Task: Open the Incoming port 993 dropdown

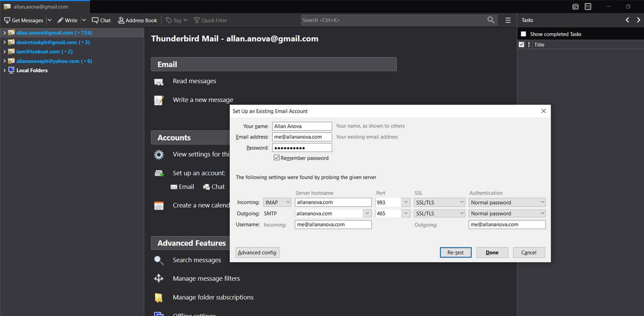Action: coord(406,202)
